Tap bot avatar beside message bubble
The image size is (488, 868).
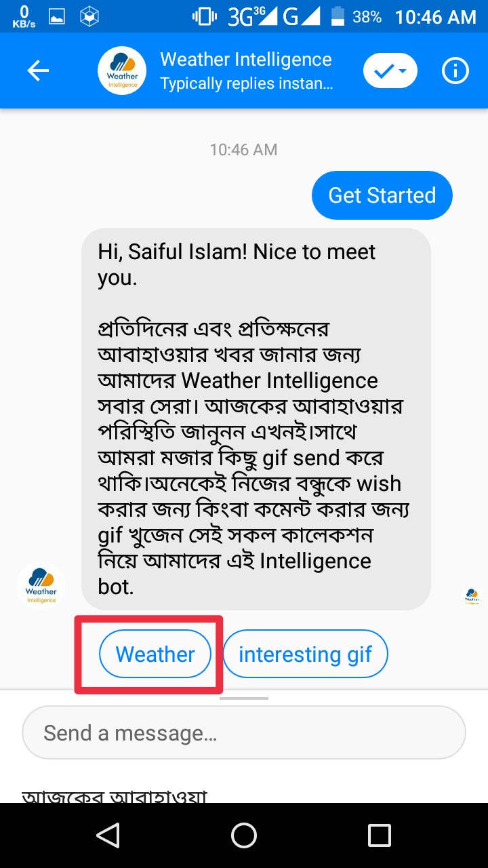pyautogui.click(x=41, y=586)
